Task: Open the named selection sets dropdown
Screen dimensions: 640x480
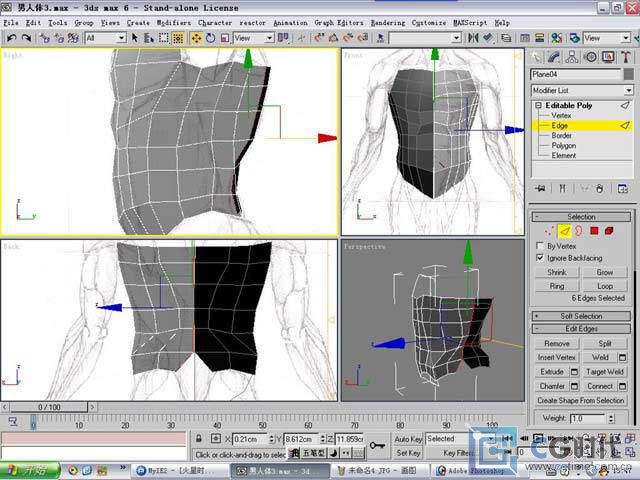Action: click(425, 38)
